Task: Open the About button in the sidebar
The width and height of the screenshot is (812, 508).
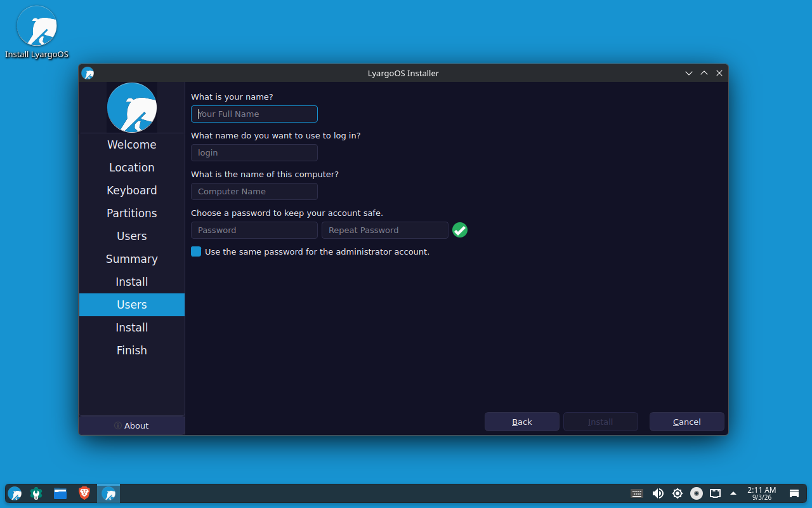Action: [x=132, y=425]
